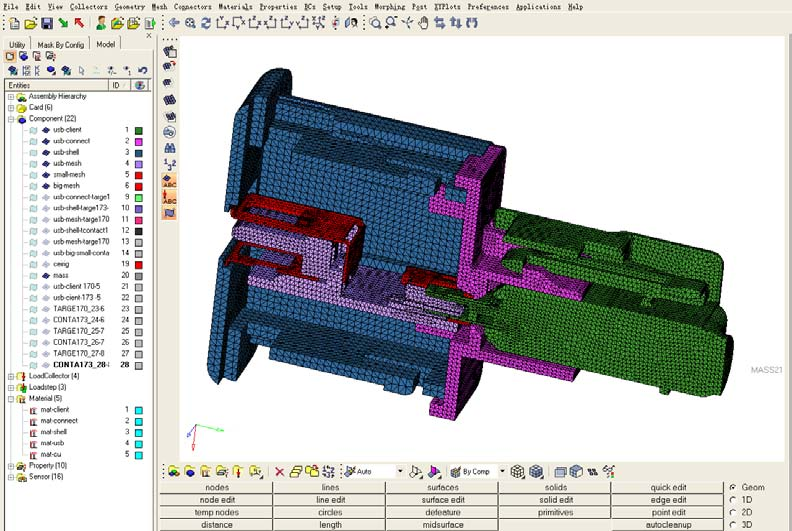The image size is (792, 531).
Task: Click the shaded elements cube icon
Action: tap(536, 472)
